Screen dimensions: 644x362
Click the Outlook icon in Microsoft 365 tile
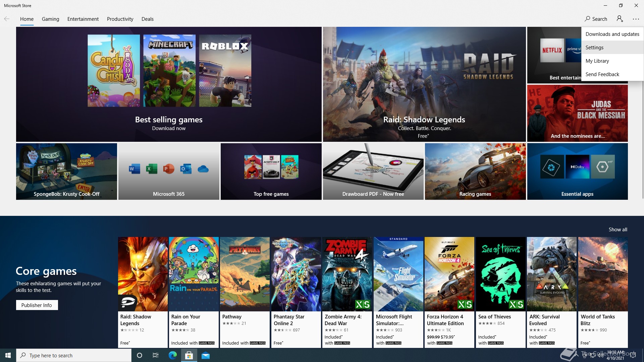pyautogui.click(x=186, y=169)
